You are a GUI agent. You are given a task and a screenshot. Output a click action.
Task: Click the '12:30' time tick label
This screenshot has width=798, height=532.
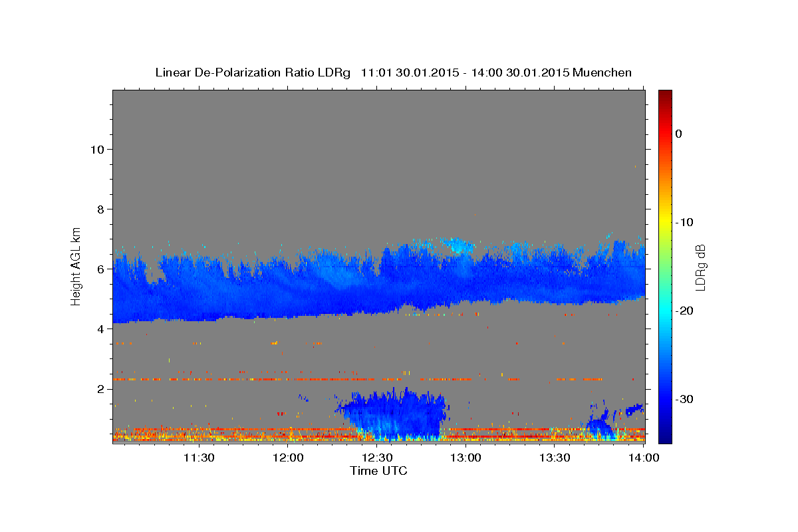377,458
